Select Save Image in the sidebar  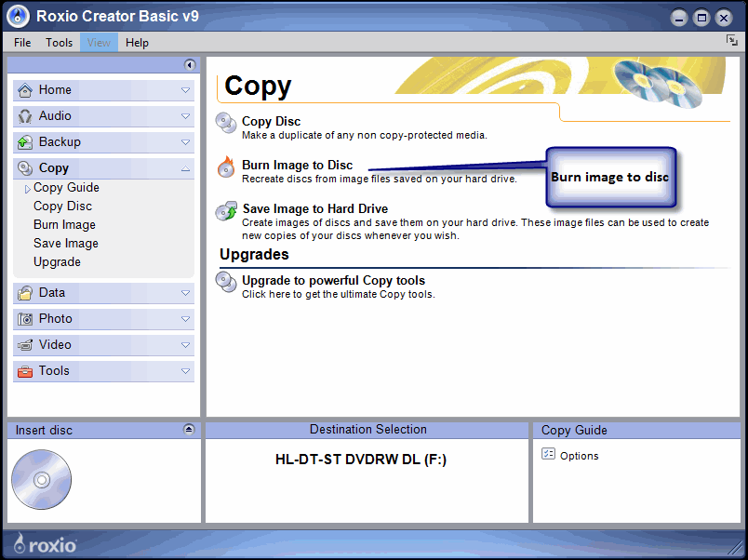pyautogui.click(x=66, y=244)
